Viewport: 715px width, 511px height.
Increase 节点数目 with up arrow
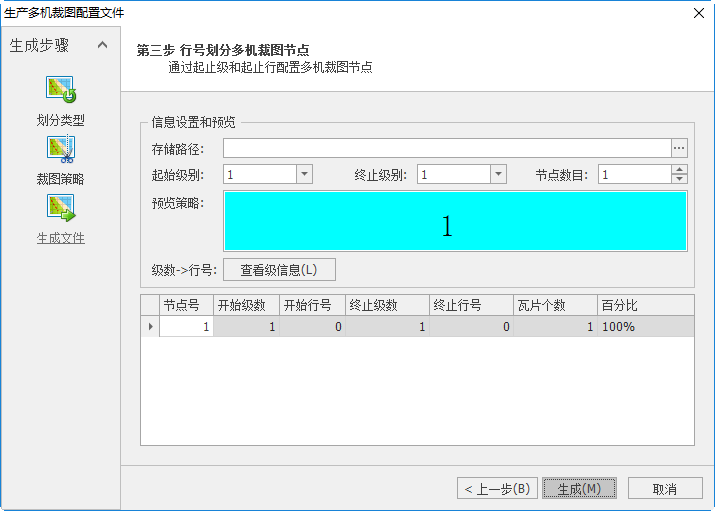point(680,169)
